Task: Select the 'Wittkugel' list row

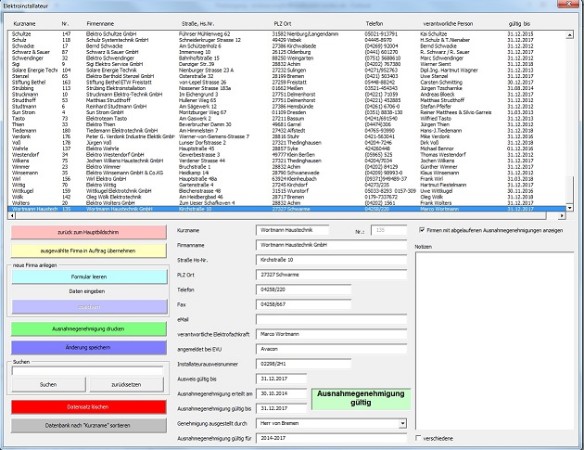Action: point(286,191)
